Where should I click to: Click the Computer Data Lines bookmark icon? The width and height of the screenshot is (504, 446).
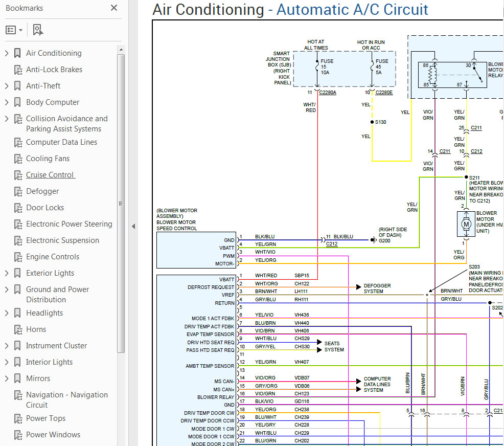[18, 143]
